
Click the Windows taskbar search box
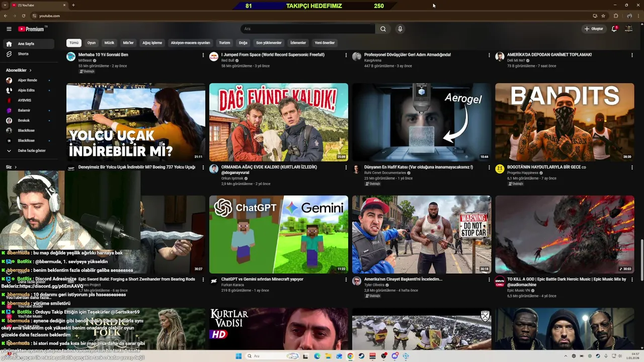272,356
